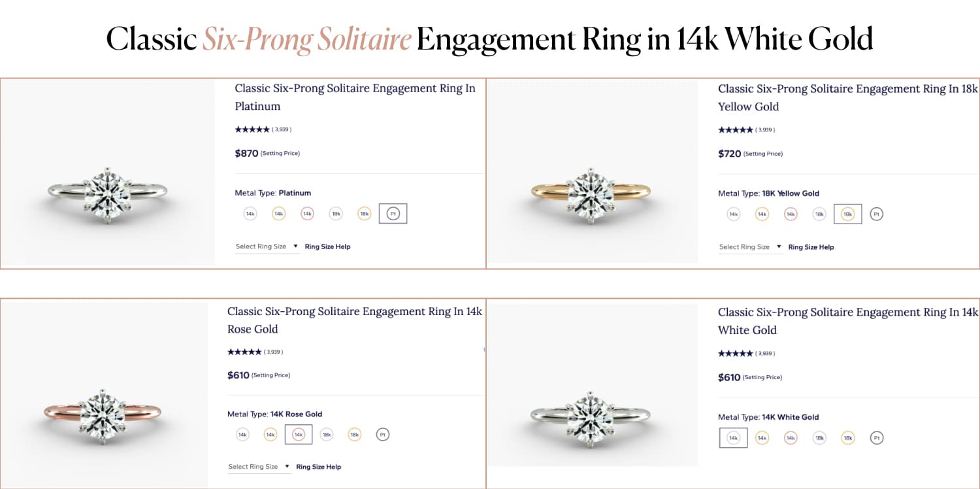Select the 18k yellow gold icon under the Platinum product
The image size is (980, 489).
click(x=364, y=213)
